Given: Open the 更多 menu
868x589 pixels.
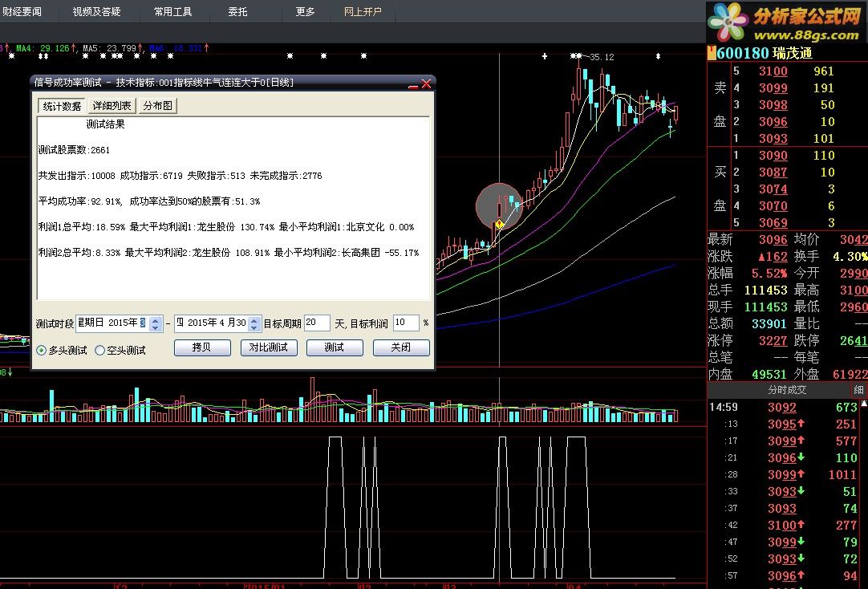Looking at the screenshot, I should [305, 11].
